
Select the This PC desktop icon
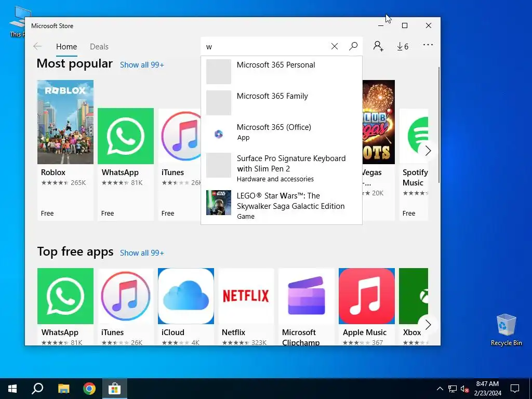17,21
